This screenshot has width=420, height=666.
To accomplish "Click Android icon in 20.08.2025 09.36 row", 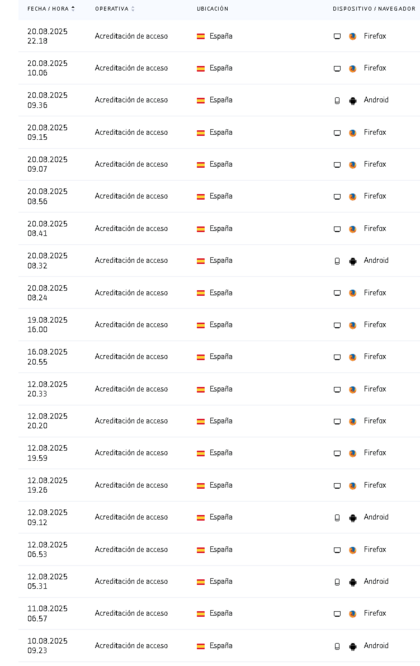I will (x=352, y=101).
